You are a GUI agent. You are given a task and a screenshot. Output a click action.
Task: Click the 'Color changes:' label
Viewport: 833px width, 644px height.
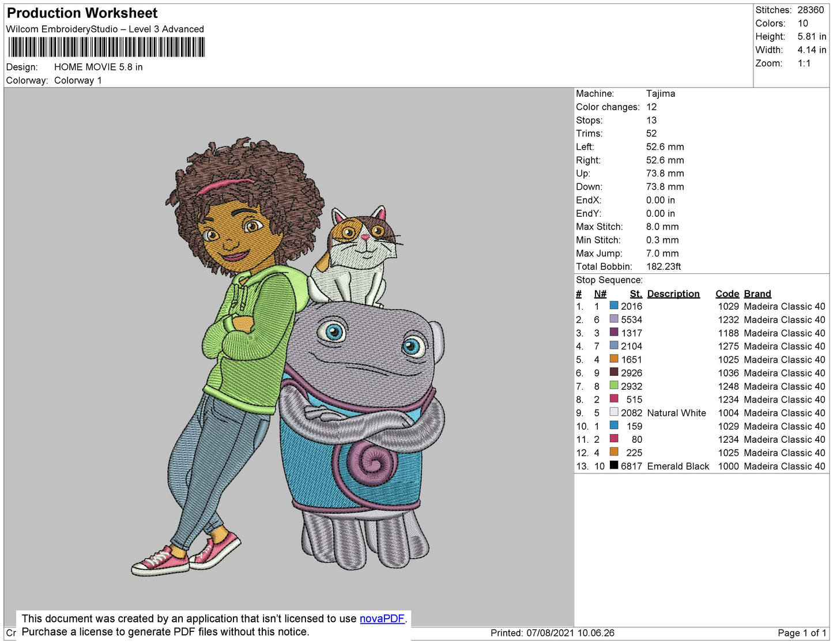[608, 107]
